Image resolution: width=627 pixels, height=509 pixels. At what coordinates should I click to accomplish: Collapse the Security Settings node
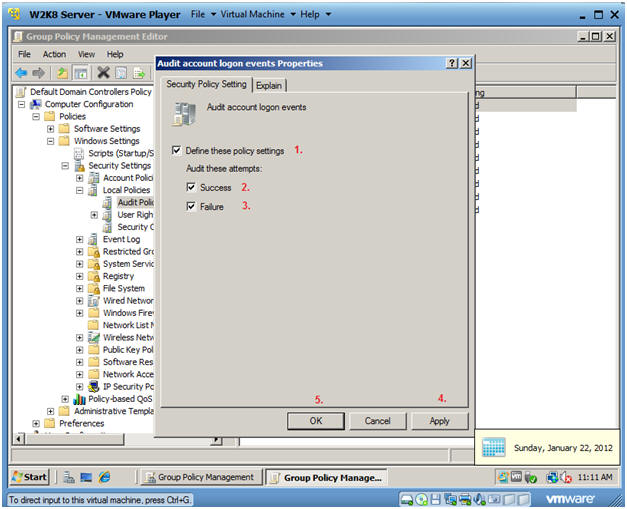(65, 166)
